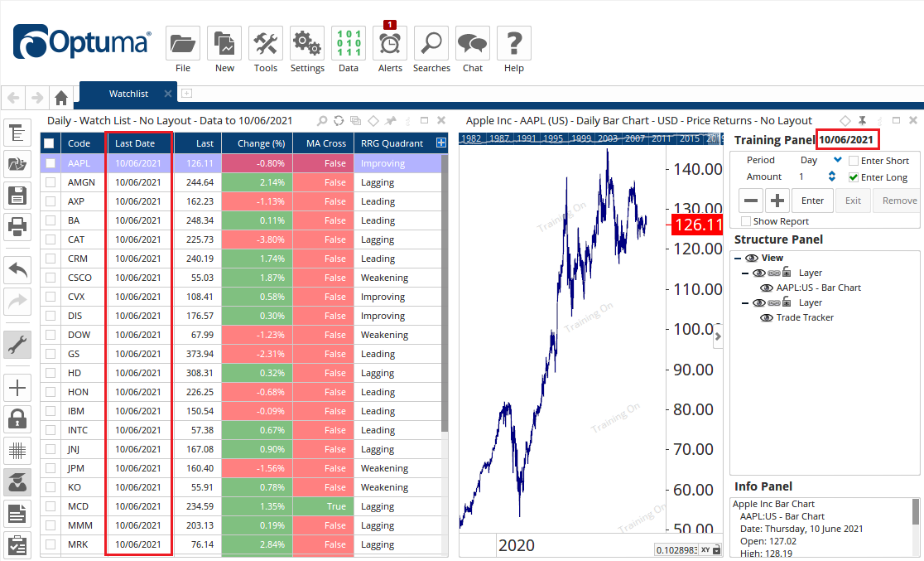
Task: Open the Settings gears menu
Action: click(x=307, y=43)
